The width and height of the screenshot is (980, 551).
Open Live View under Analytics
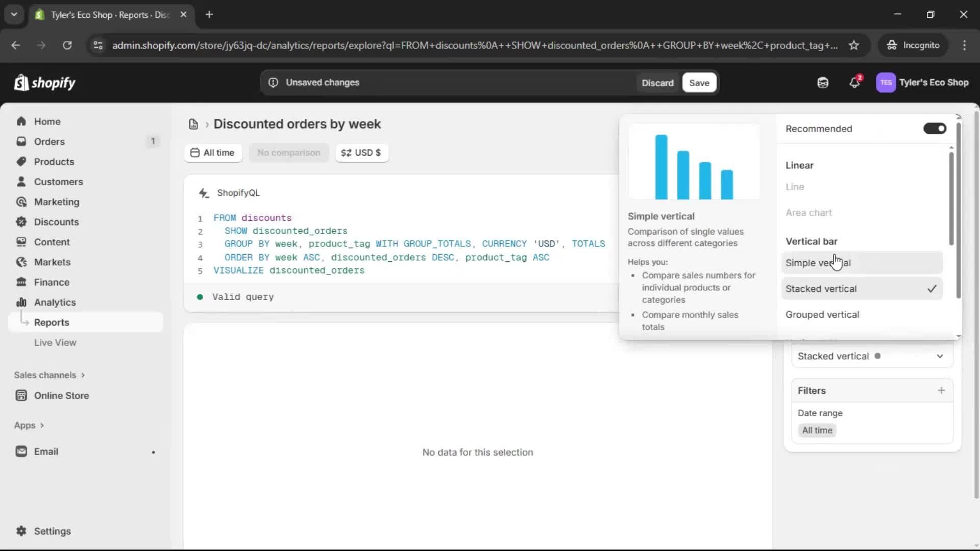point(55,342)
